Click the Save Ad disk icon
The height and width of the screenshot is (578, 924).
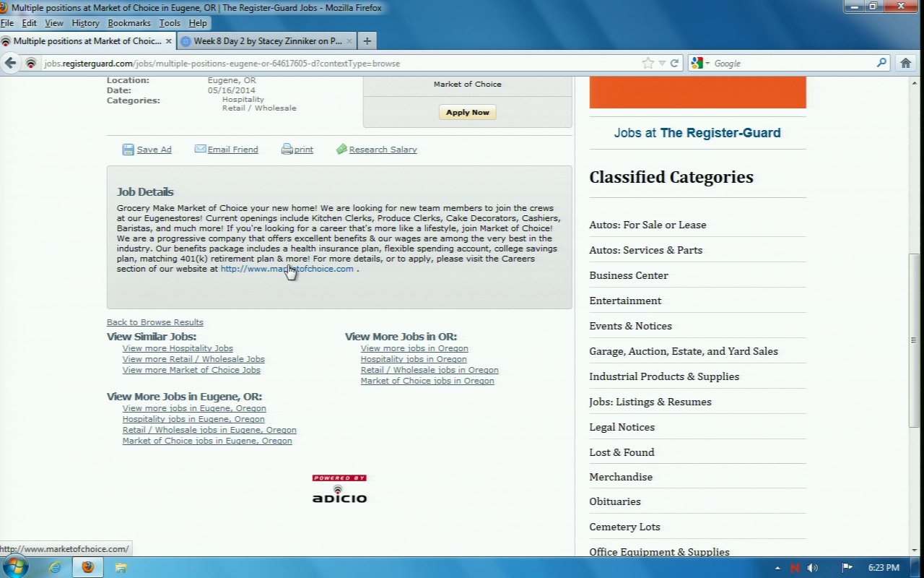(128, 150)
